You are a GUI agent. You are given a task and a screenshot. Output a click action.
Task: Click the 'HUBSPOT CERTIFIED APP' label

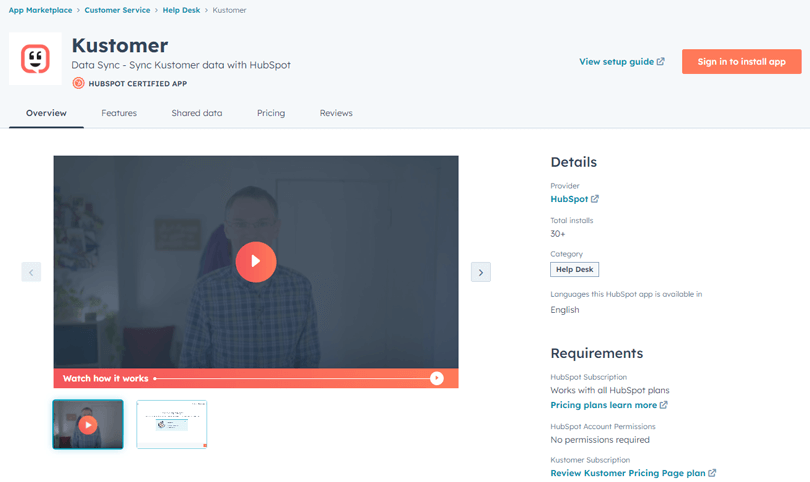[137, 83]
